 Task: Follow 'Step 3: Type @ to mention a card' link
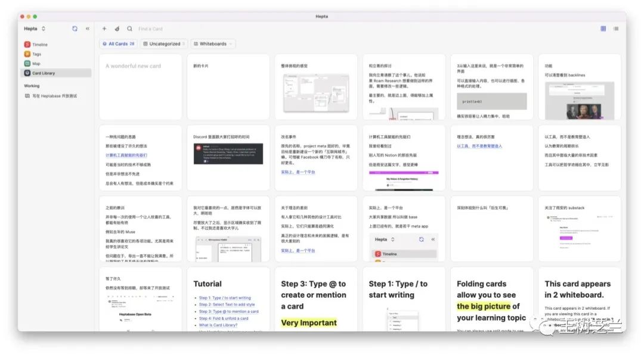tap(229, 312)
